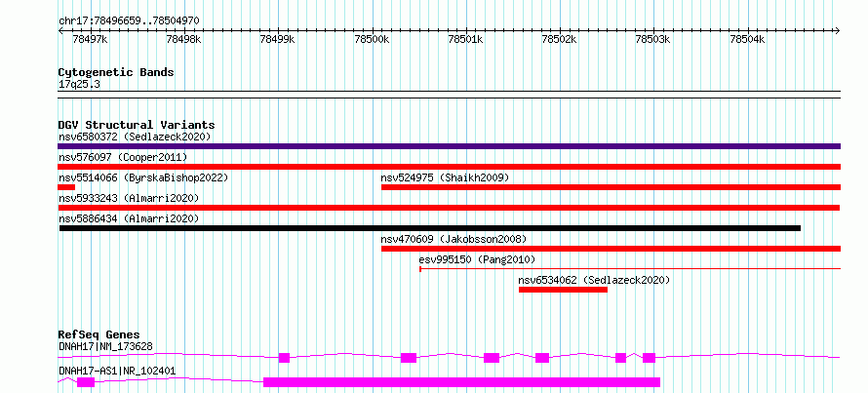Click the right arrowhead of the ruler
This screenshot has height=393, width=868.
pyautogui.click(x=837, y=31)
